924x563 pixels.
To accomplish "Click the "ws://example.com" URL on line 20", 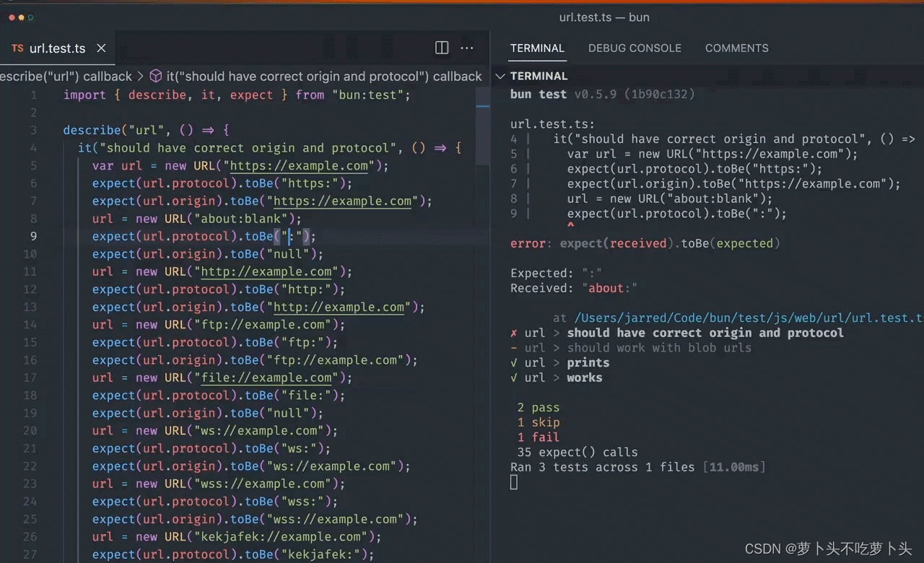I will point(259,431).
